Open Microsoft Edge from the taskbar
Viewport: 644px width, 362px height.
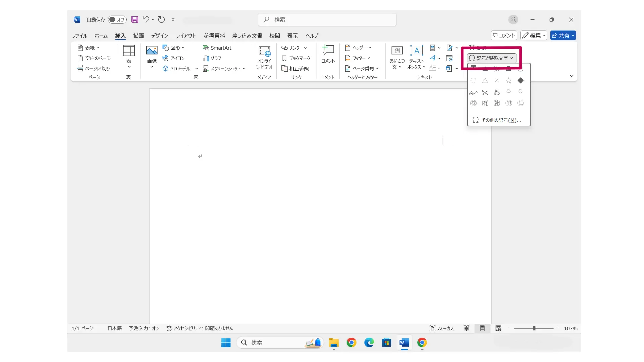tap(369, 343)
